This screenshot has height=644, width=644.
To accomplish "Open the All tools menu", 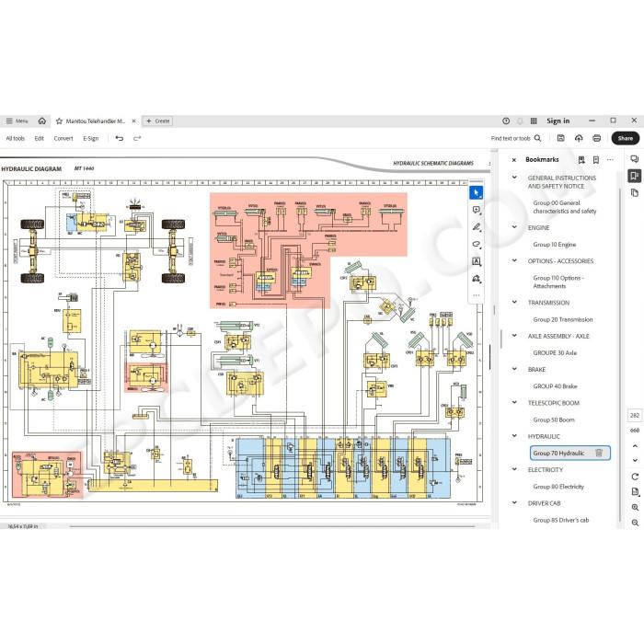I will (x=16, y=138).
